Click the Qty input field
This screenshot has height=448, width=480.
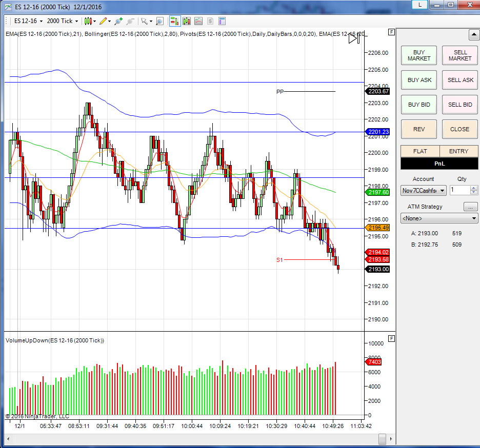tap(460, 190)
